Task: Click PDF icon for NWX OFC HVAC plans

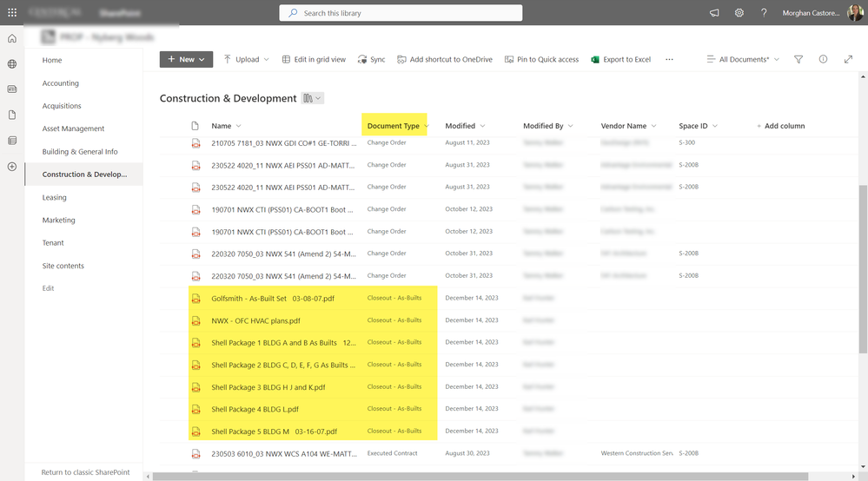Action: coord(196,320)
